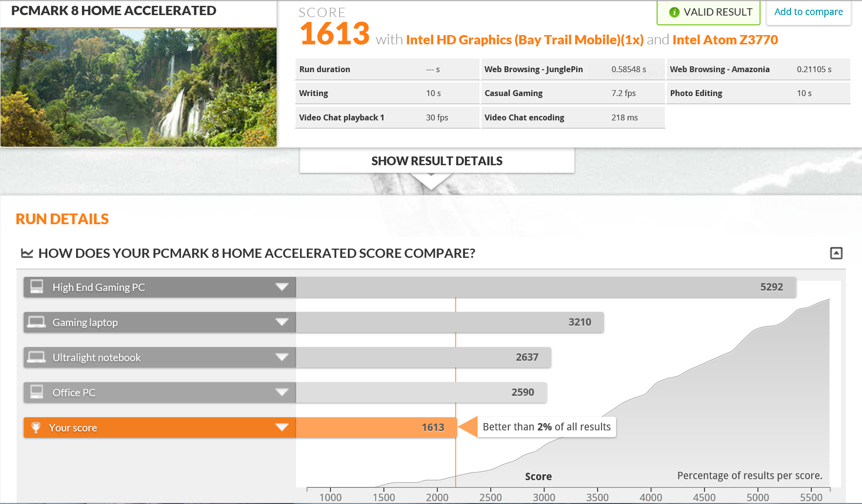Screen dimensions: 862x504
Task: Click Web Browsing - JunglePin result
Action: (x=573, y=69)
